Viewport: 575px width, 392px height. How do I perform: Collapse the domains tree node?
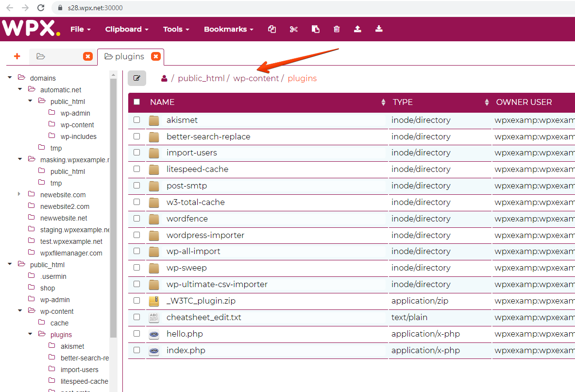(x=10, y=77)
